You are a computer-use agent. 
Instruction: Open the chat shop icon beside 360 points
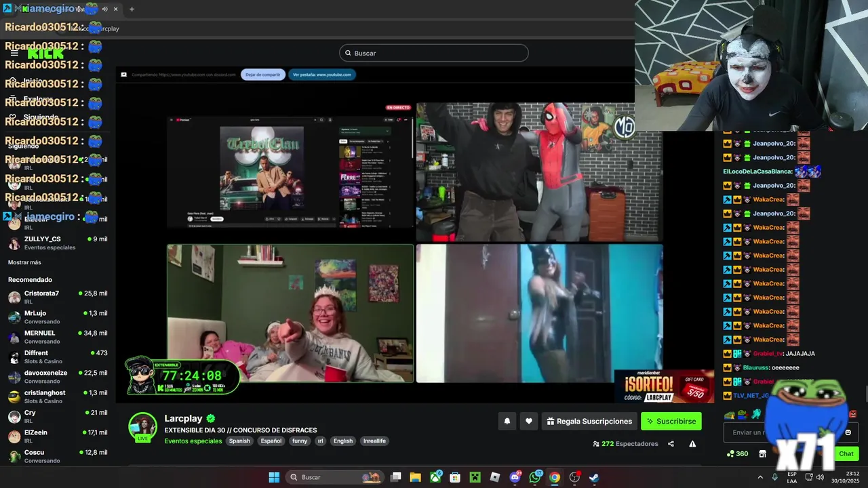pyautogui.click(x=762, y=453)
